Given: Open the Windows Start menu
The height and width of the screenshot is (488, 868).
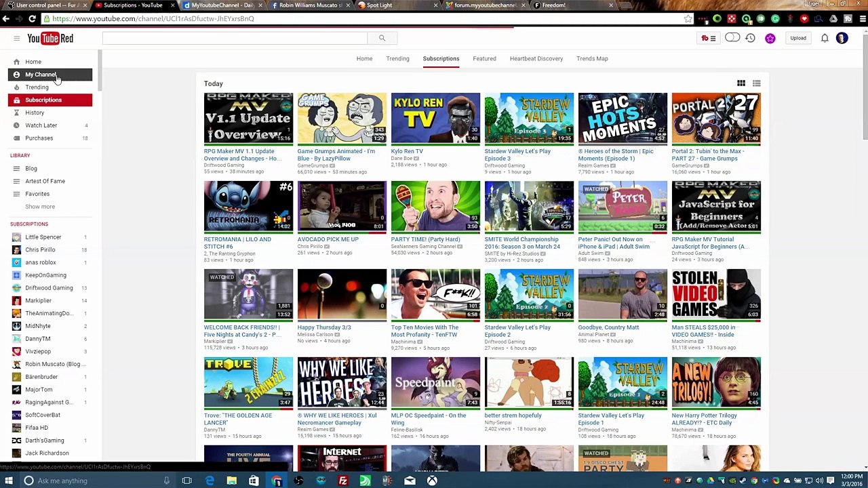Looking at the screenshot, I should [9, 481].
